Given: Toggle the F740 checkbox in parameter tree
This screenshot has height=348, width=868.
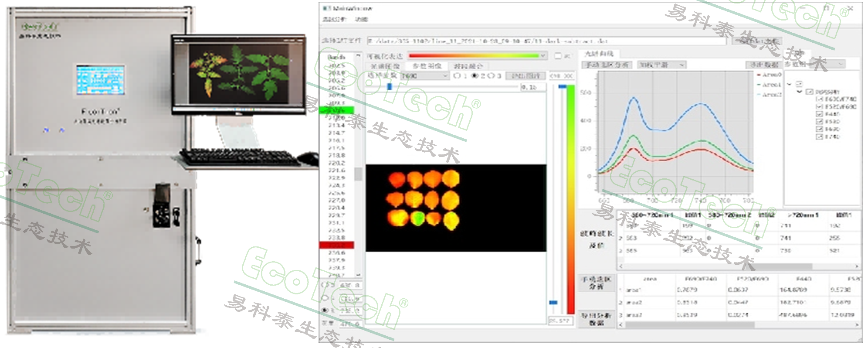Looking at the screenshot, I should coord(819,137).
